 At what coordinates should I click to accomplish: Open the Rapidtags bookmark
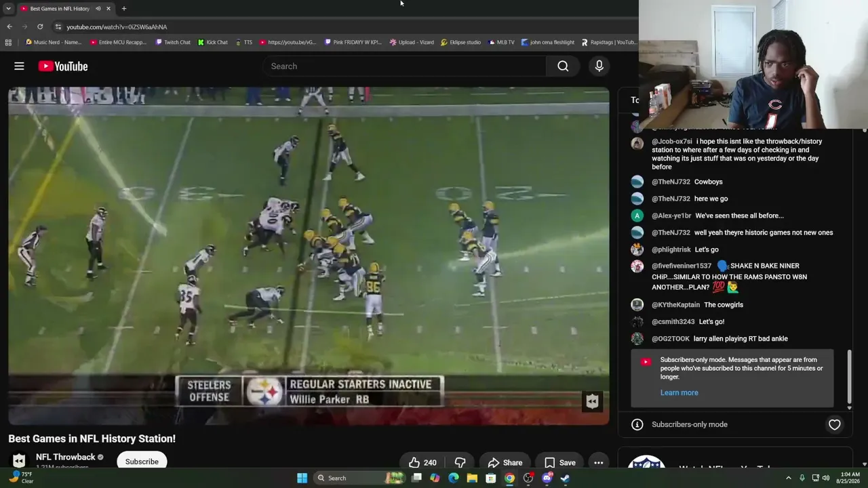609,42
